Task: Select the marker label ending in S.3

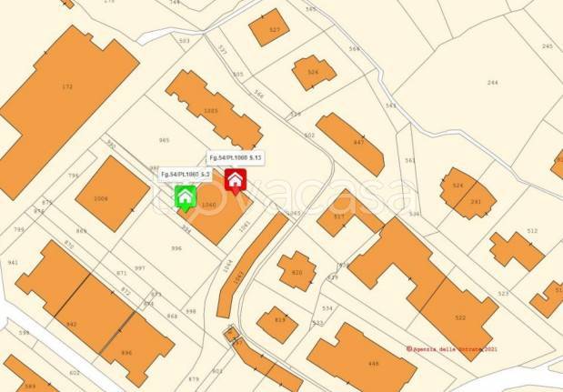Action: (x=185, y=175)
